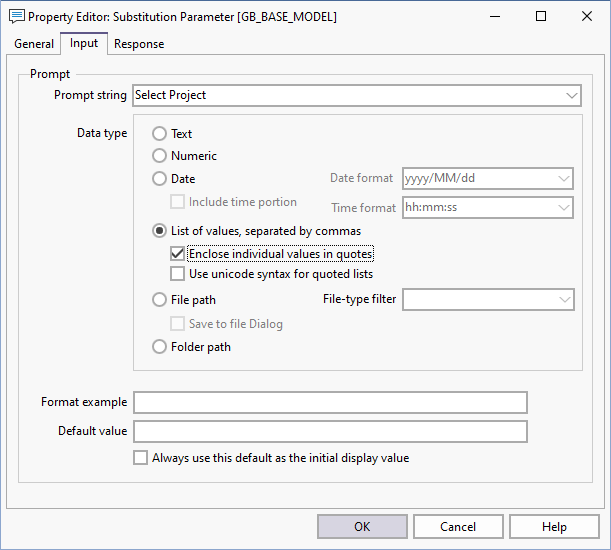Focus the Format example input field
The image size is (611, 550).
click(330, 402)
